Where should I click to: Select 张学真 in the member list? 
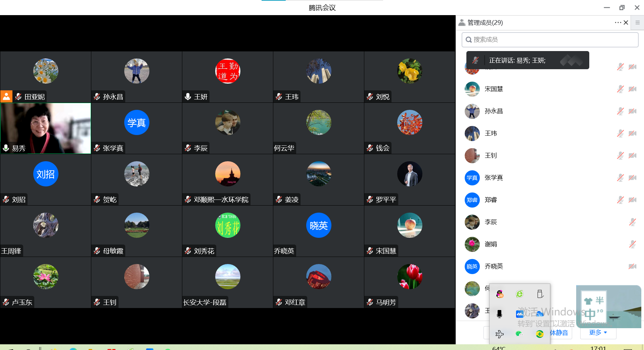(494, 178)
